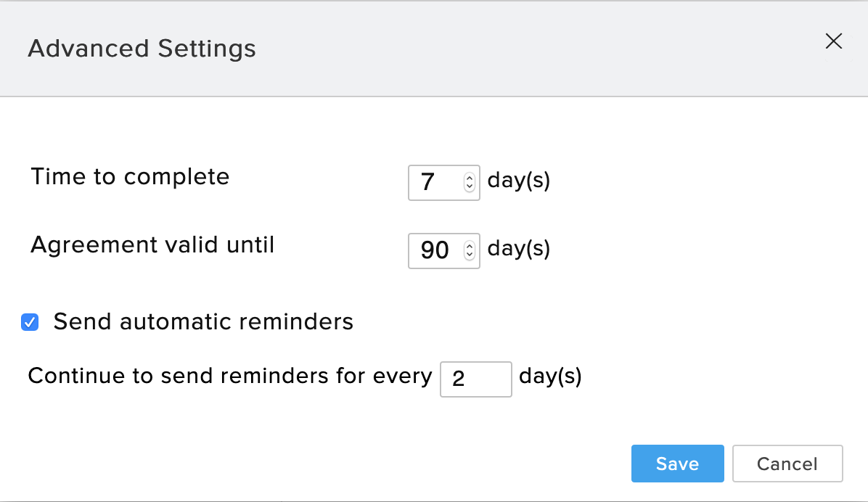The height and width of the screenshot is (502, 868).
Task: Click the Advanced Settings title text
Action: click(142, 49)
